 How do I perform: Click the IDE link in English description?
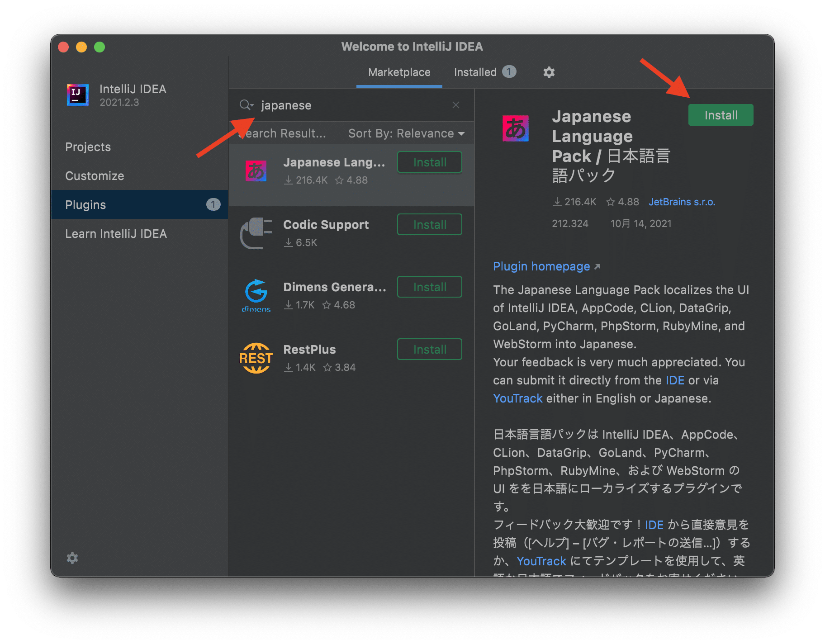coord(675,380)
